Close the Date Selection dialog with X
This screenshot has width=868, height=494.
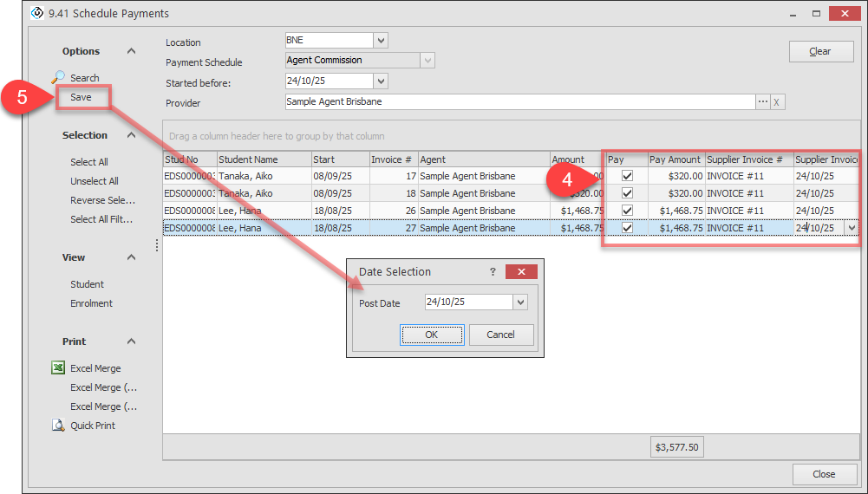click(521, 272)
